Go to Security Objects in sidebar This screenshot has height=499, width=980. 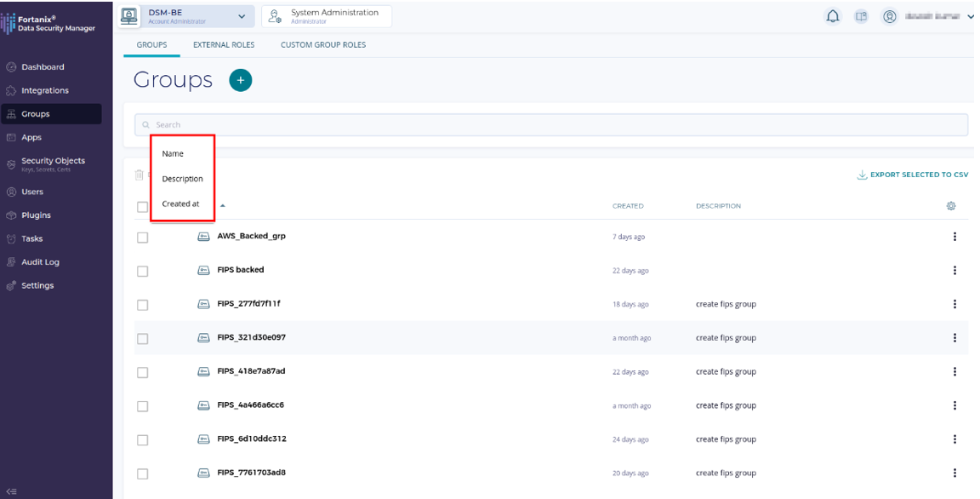pos(53,161)
